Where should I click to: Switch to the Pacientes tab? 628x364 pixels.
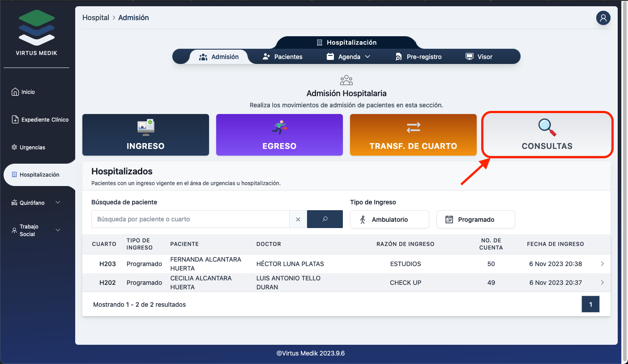(x=282, y=57)
